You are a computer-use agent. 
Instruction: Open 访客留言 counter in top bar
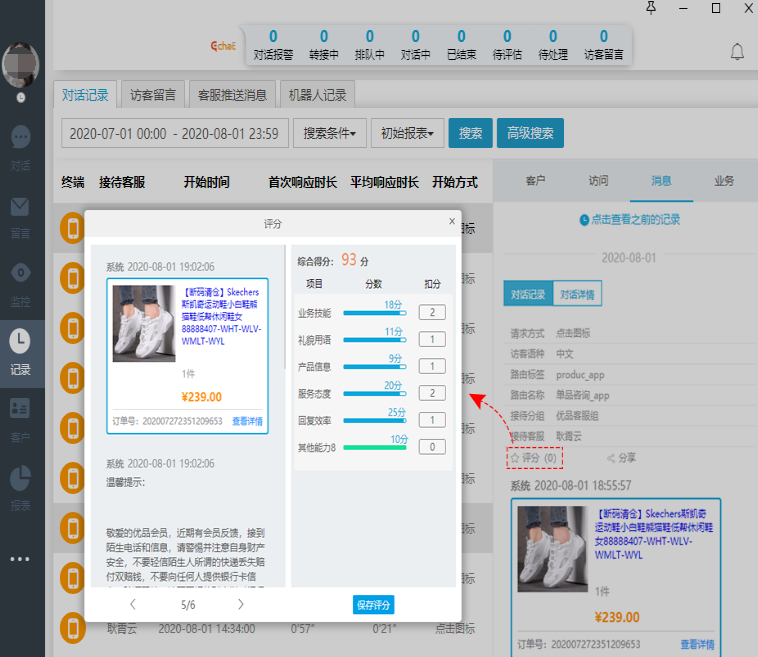tap(604, 45)
